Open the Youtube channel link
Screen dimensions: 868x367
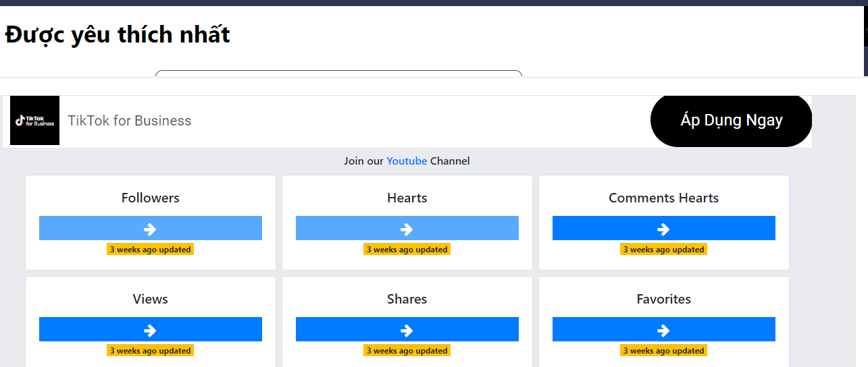pyautogui.click(x=407, y=161)
